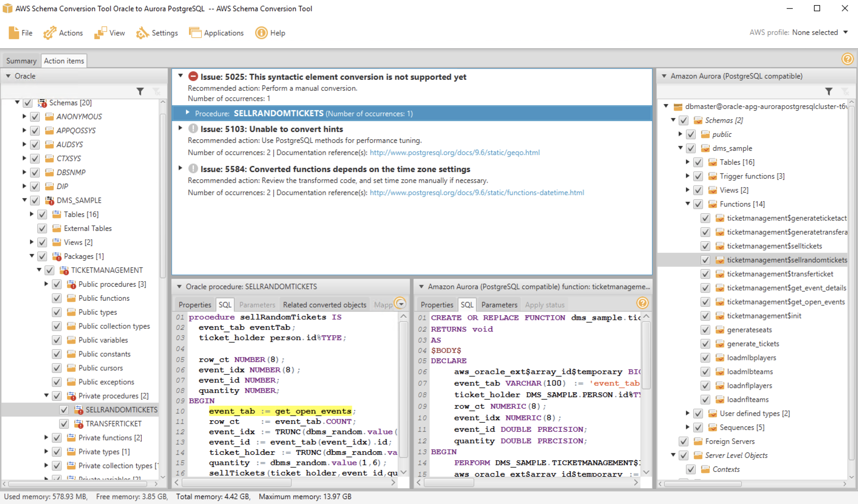This screenshot has width=858, height=504.
Task: Click the gray warning icon of Issue 5584
Action: point(193,168)
